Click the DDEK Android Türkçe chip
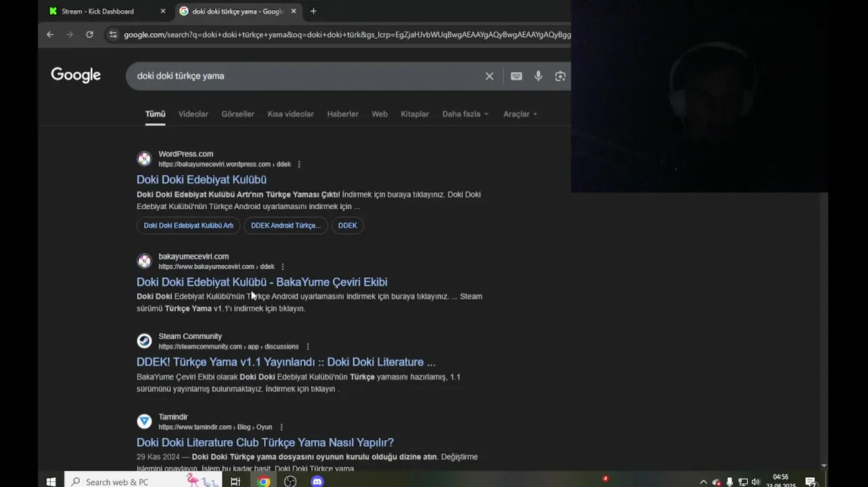 (x=285, y=225)
